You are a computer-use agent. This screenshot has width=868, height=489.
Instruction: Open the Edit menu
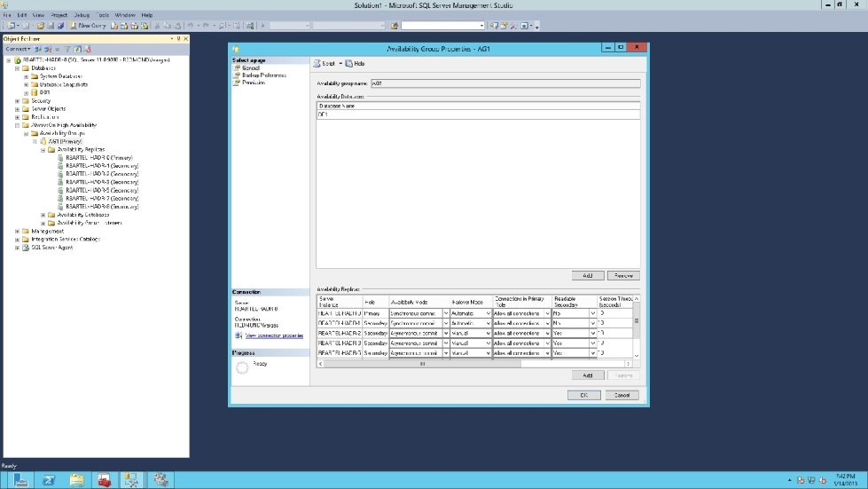[22, 15]
